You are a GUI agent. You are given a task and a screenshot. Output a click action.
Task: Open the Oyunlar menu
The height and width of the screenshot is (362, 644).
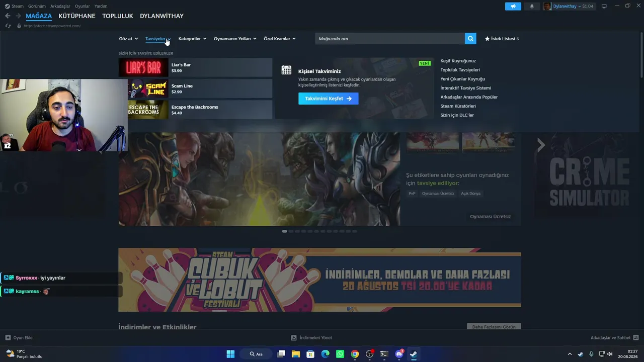(83, 6)
